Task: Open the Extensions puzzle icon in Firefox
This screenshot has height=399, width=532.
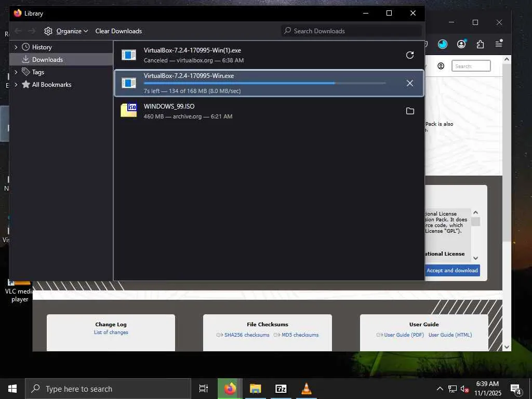Action: tap(480, 44)
